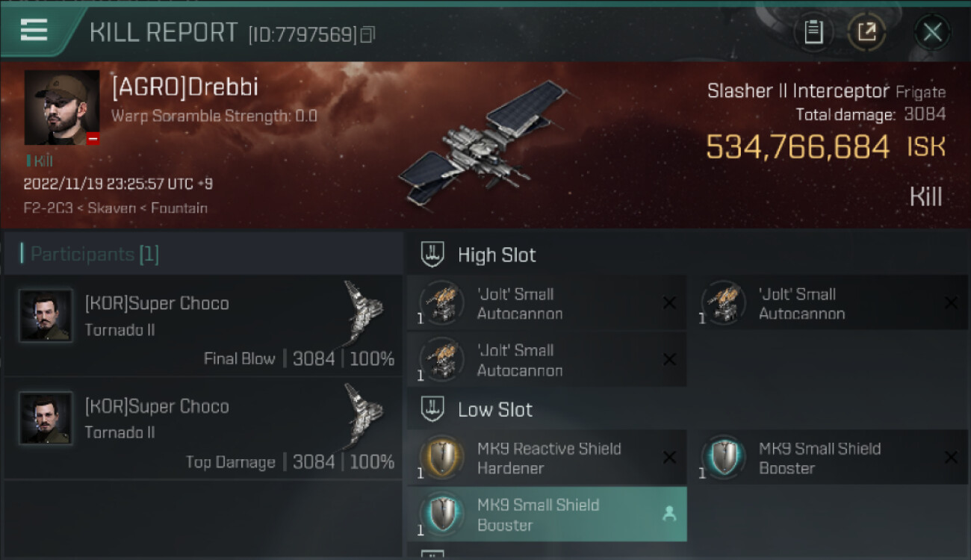
Task: Click the Low Slot section icon
Action: click(433, 409)
